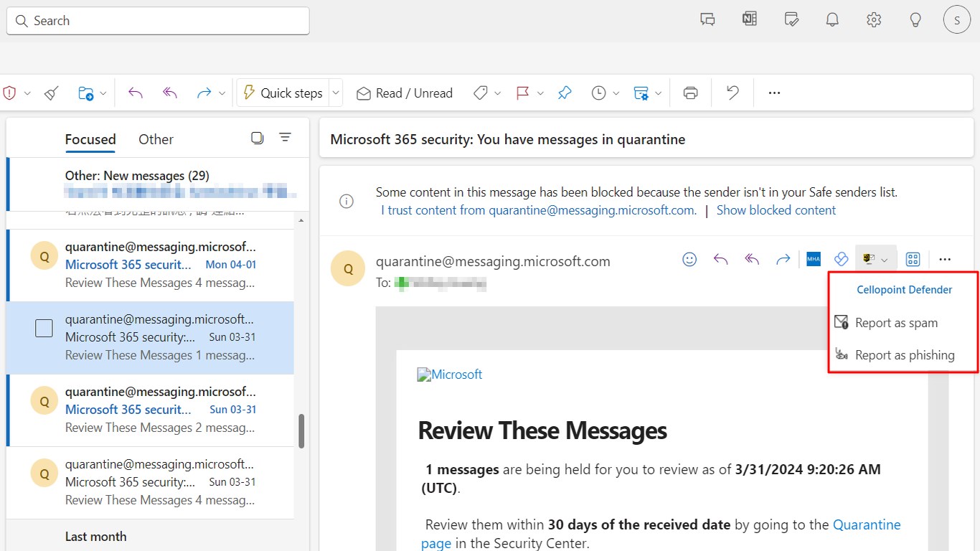Expand the Categorize dropdown arrow
Image resolution: width=980 pixels, height=551 pixels.
click(x=498, y=94)
